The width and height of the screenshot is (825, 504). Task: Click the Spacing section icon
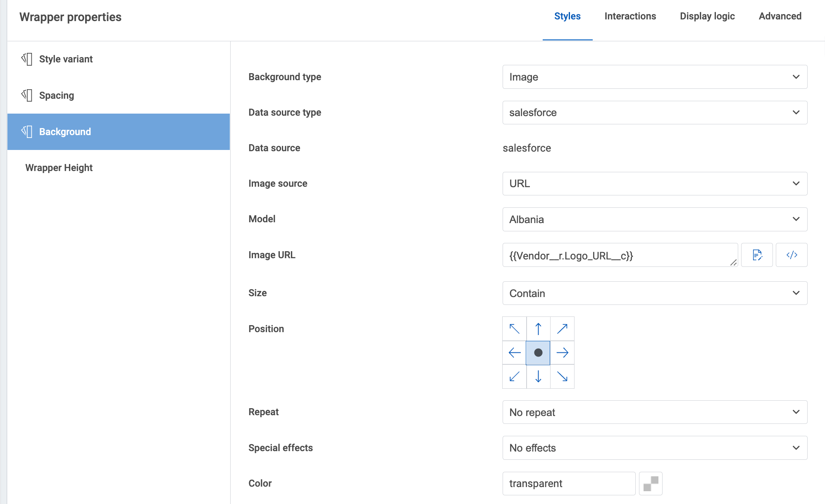[27, 95]
